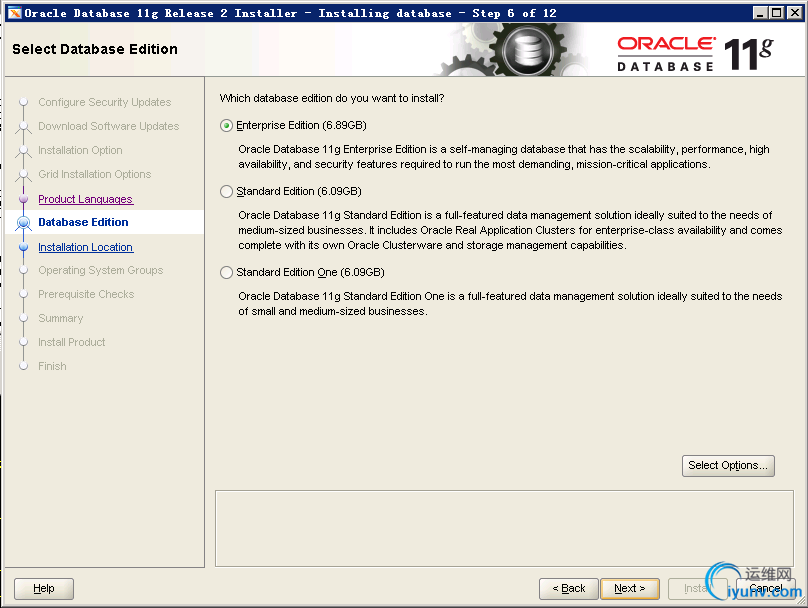The image size is (808, 608).
Task: Click Install Product step label
Action: coord(72,342)
